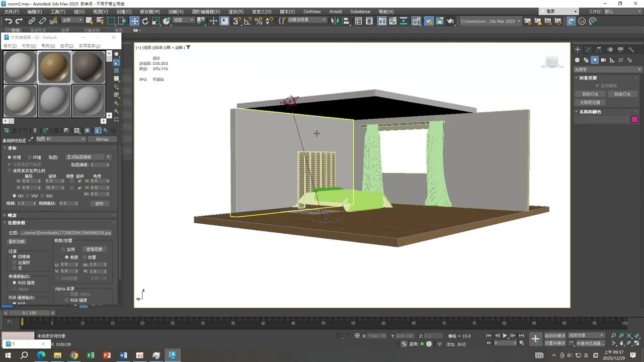The height and width of the screenshot is (362, 644).
Task: Click the Undo arrow in main toolbar
Action: pos(9,21)
